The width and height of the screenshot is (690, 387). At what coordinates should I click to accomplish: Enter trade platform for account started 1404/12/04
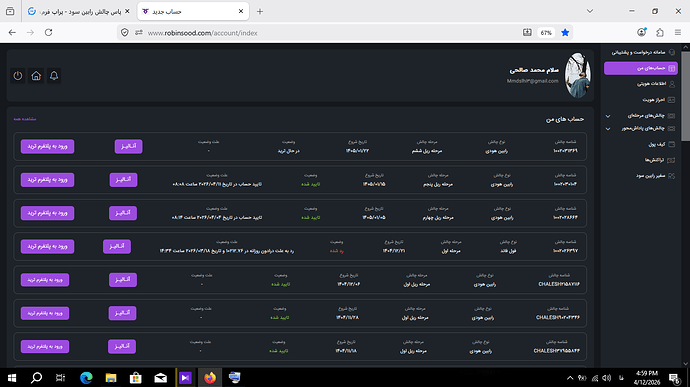point(45,280)
